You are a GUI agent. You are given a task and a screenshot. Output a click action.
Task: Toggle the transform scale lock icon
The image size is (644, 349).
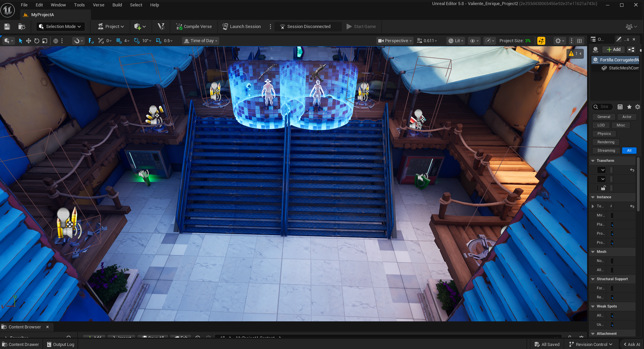click(603, 188)
